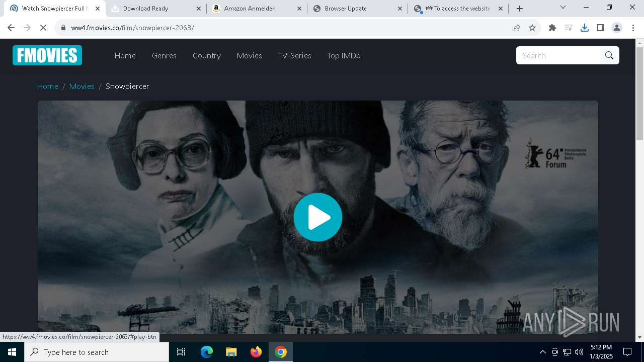Go forward in browser history
The height and width of the screenshot is (362, 644).
(x=27, y=28)
